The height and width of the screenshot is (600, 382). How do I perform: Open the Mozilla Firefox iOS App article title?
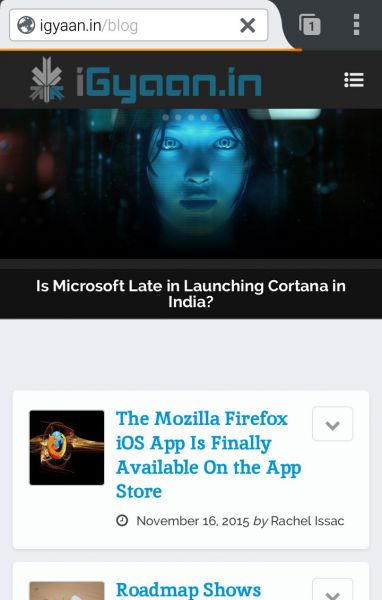209,455
